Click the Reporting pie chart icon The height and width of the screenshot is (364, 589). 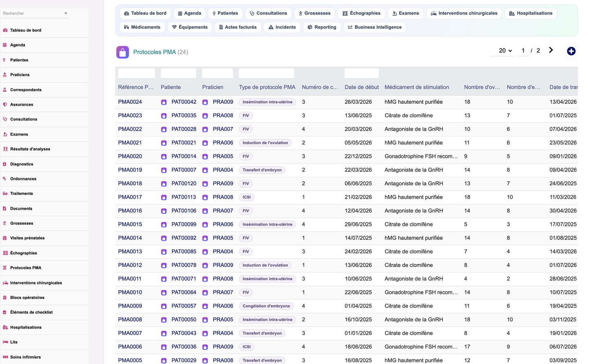(310, 27)
